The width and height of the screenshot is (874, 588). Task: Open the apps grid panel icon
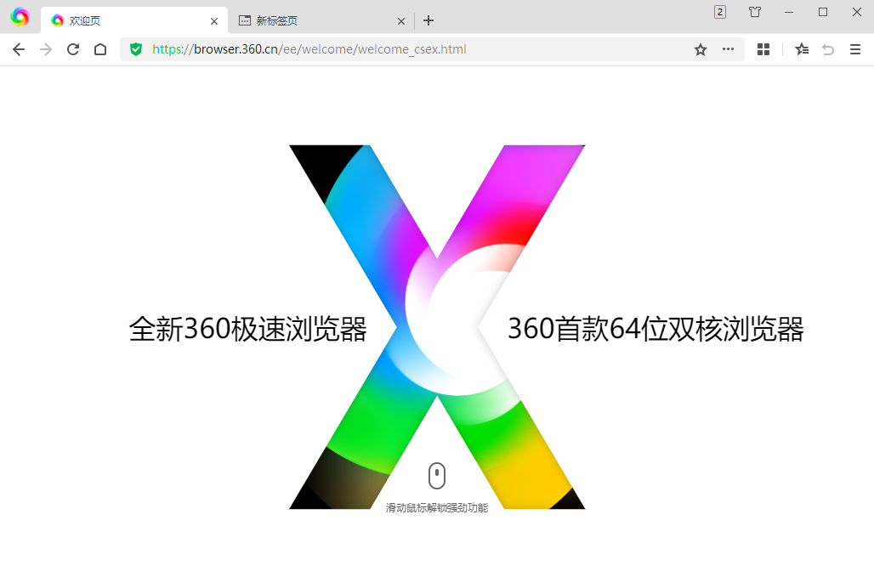coord(763,49)
